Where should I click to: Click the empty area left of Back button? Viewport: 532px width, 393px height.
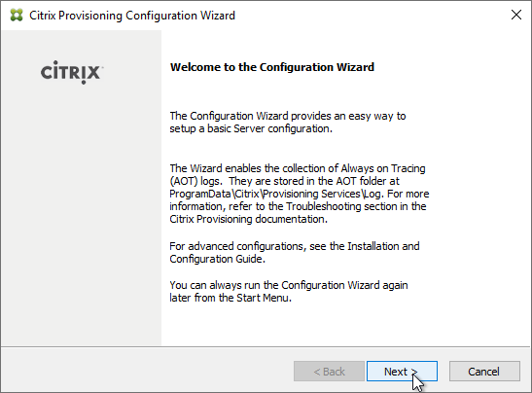click(x=148, y=371)
